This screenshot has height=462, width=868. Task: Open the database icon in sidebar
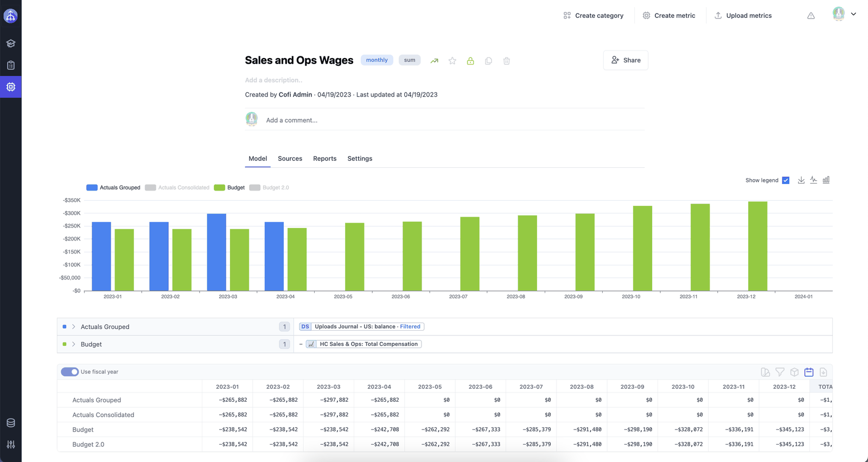(11, 423)
